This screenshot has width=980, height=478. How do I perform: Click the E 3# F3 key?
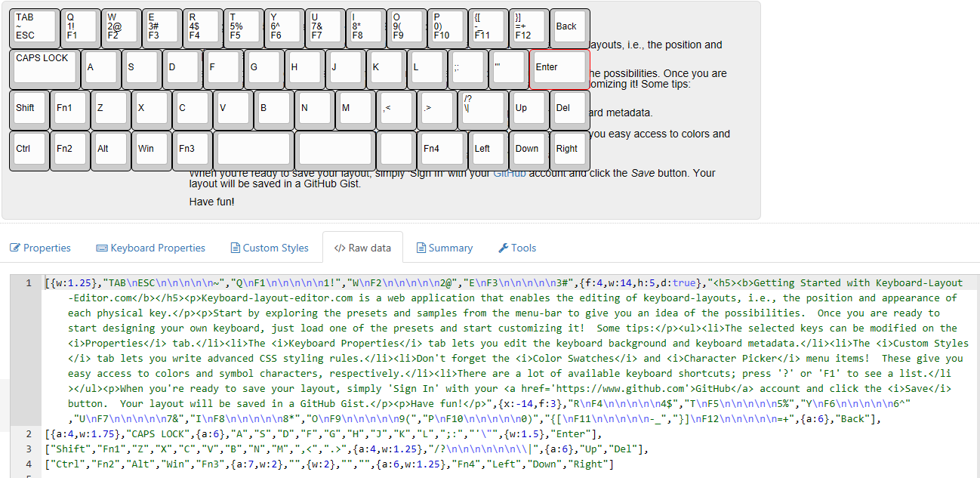(x=162, y=29)
